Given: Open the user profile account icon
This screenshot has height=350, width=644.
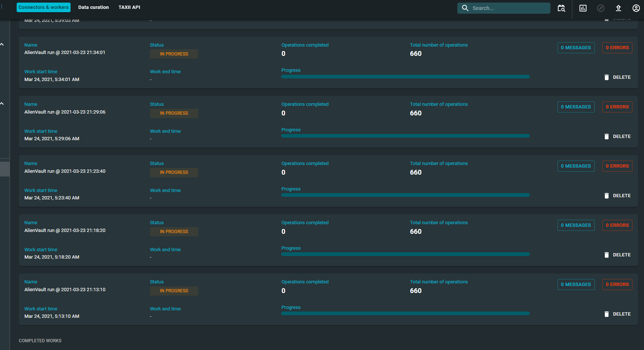Looking at the screenshot, I should coord(636,8).
